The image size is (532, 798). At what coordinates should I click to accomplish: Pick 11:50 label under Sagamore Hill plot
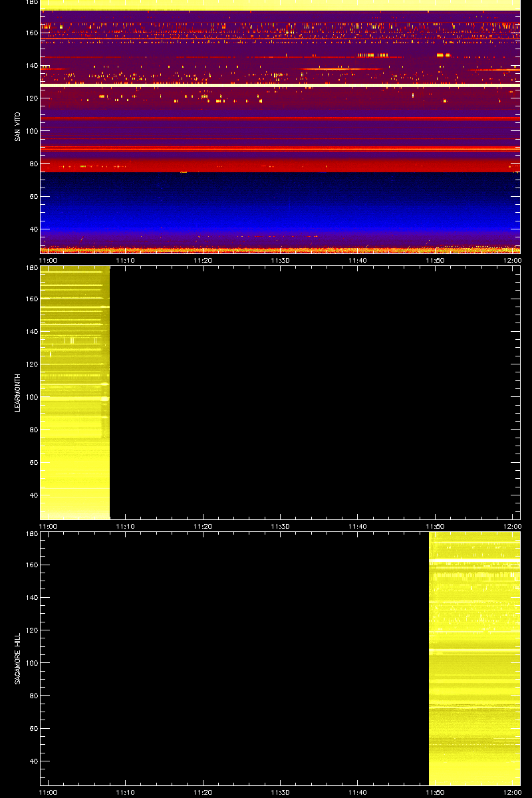[x=435, y=793]
